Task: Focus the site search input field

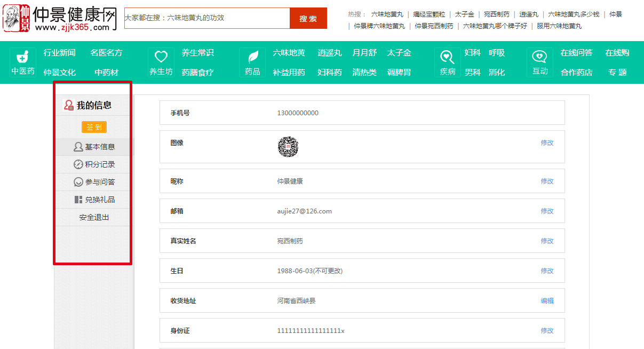Action: (207, 18)
